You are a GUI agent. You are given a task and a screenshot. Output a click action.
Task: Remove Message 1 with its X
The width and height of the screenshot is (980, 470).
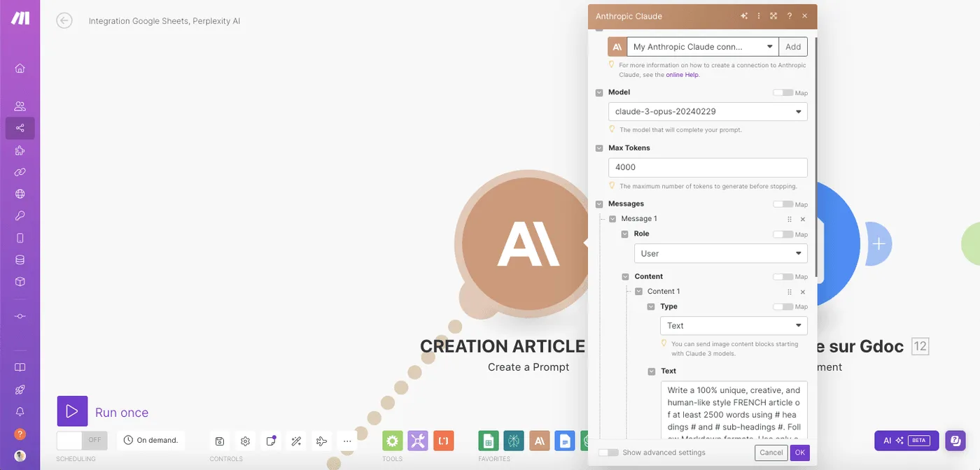(803, 219)
